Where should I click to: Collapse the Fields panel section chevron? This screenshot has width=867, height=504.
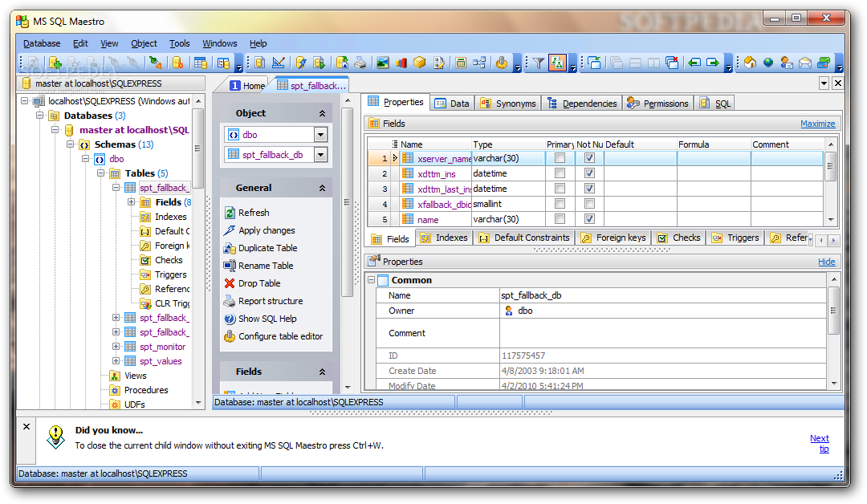(322, 372)
